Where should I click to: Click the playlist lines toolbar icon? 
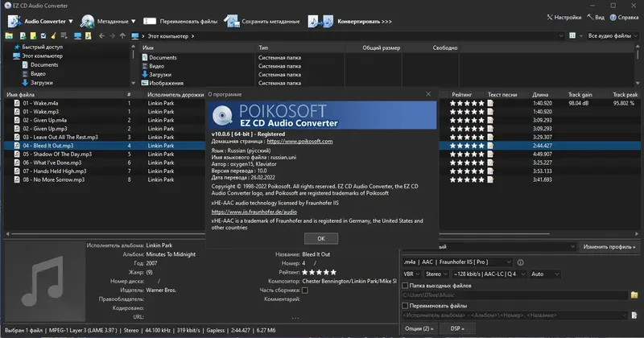64,36
